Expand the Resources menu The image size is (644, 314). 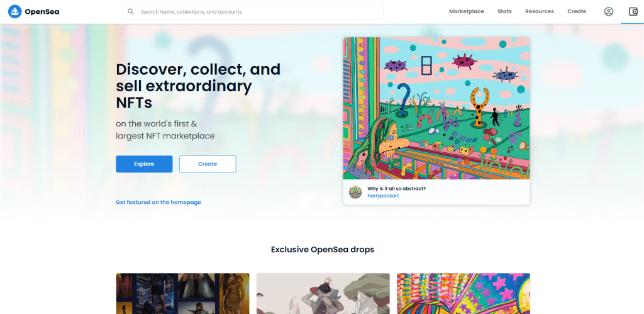coord(539,11)
